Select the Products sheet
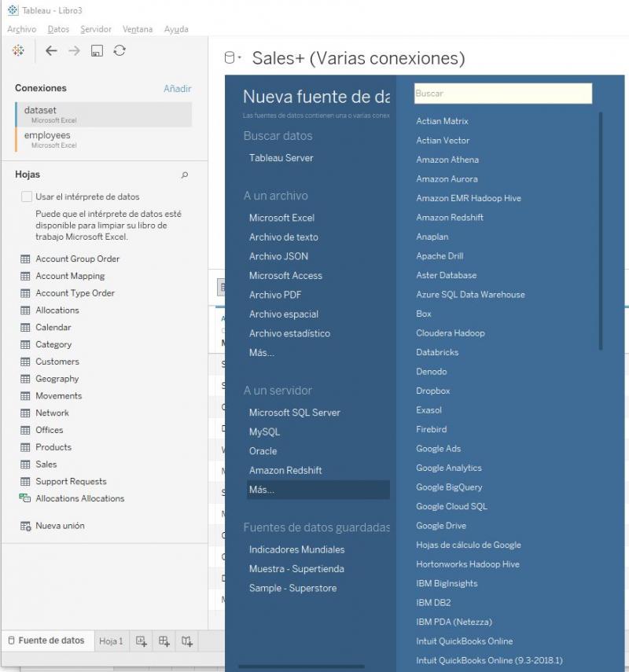Image resolution: width=629 pixels, height=672 pixels. [x=53, y=447]
